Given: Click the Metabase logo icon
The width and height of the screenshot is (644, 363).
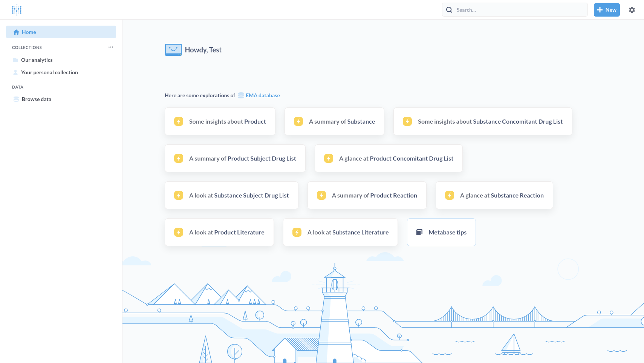Looking at the screenshot, I should pyautogui.click(x=17, y=10).
